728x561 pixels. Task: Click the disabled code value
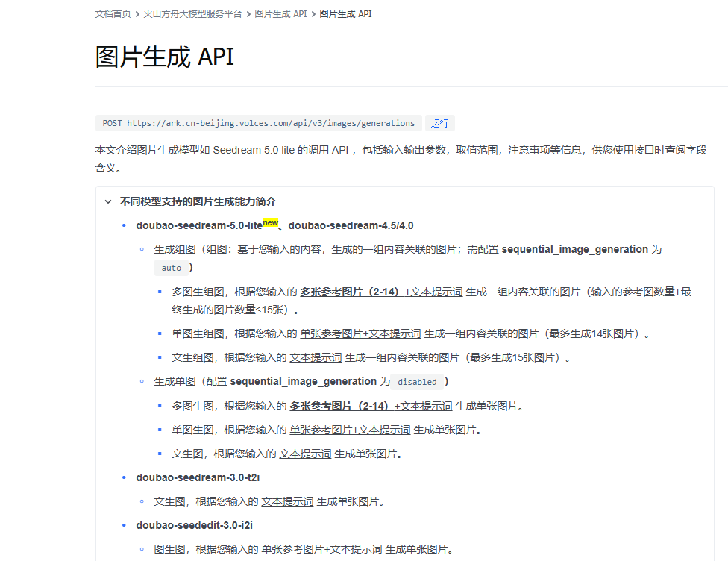417,382
